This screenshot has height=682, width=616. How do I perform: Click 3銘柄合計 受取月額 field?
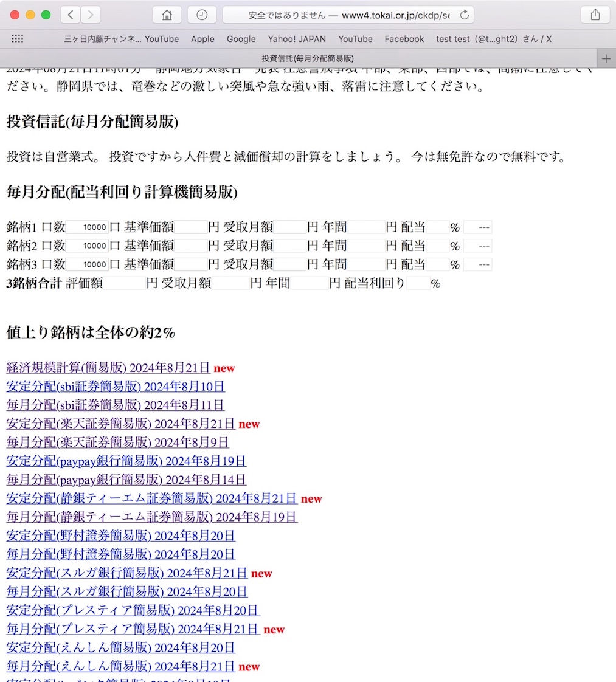(230, 283)
